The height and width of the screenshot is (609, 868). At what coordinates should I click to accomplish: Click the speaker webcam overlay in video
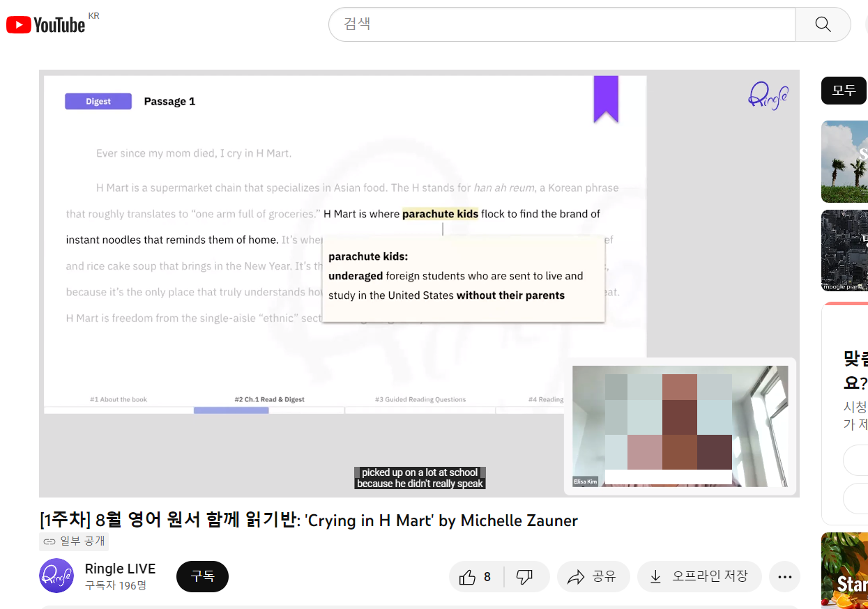pos(680,426)
